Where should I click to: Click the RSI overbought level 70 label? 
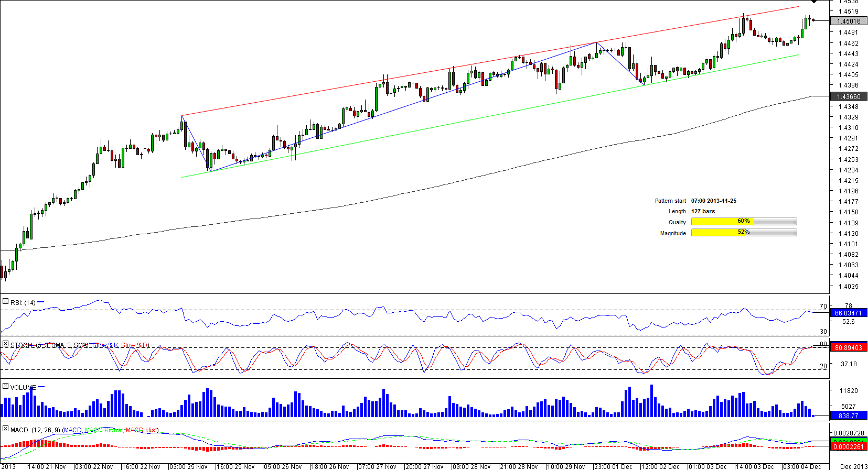[823, 307]
